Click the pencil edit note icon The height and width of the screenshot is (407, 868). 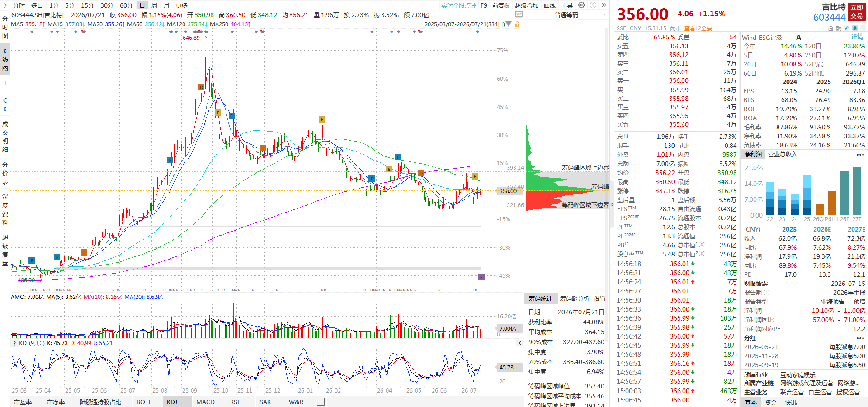tap(847, 28)
